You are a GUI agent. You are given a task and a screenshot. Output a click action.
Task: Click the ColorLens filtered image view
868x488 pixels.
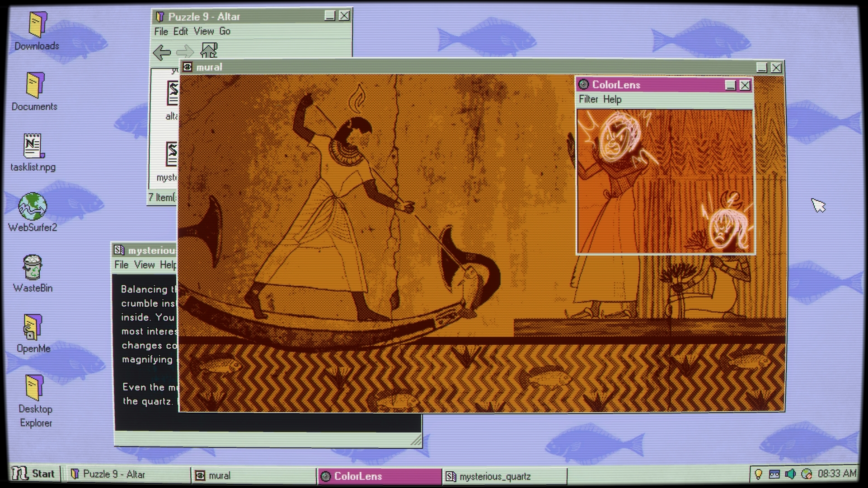point(665,181)
